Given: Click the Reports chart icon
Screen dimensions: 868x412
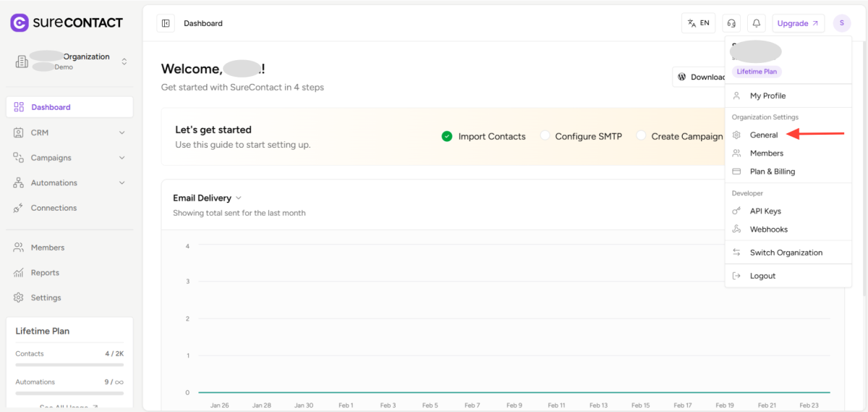Looking at the screenshot, I should (x=18, y=273).
